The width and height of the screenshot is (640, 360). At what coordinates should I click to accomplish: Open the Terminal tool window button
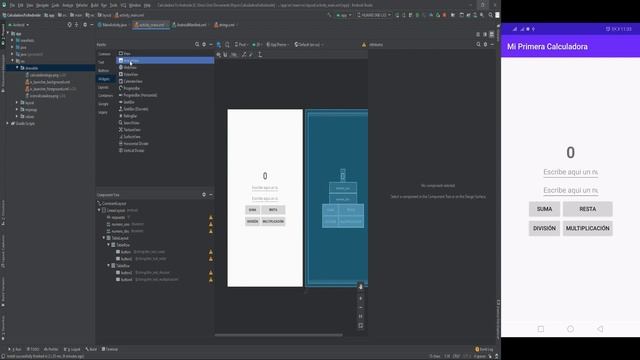click(x=110, y=349)
